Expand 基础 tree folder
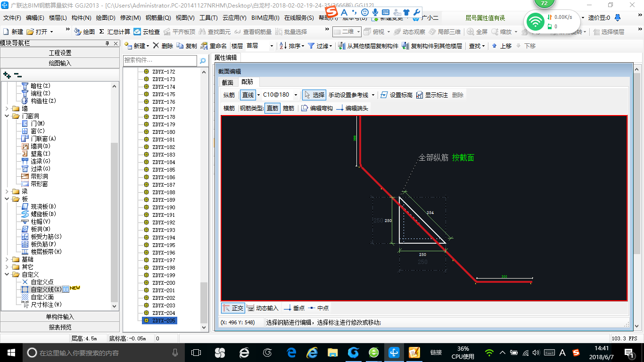Viewport: 644px width, 362px height. click(8, 259)
